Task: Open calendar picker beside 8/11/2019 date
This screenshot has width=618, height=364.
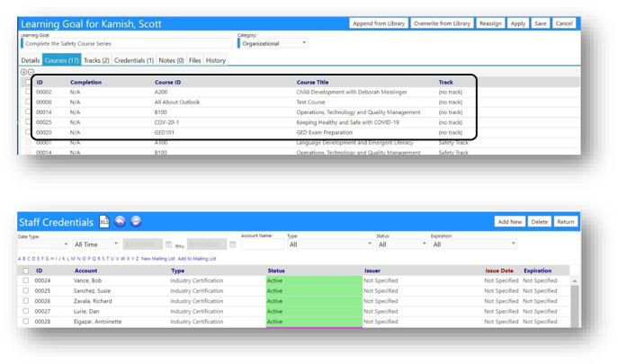Action: [x=169, y=244]
